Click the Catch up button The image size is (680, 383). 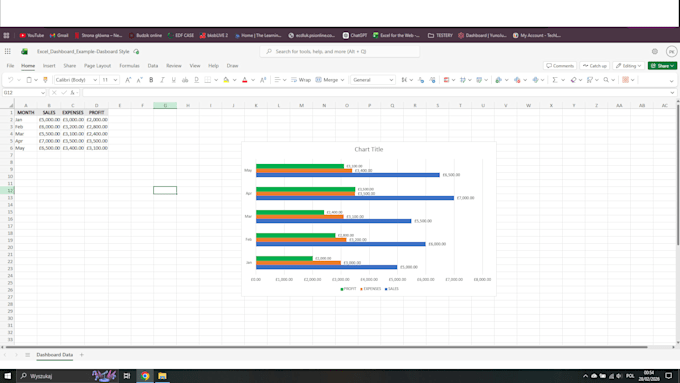[x=595, y=65]
